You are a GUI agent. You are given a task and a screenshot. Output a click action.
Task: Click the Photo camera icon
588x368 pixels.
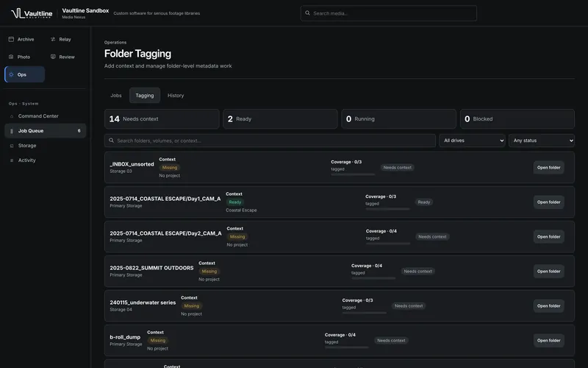[x=11, y=57]
